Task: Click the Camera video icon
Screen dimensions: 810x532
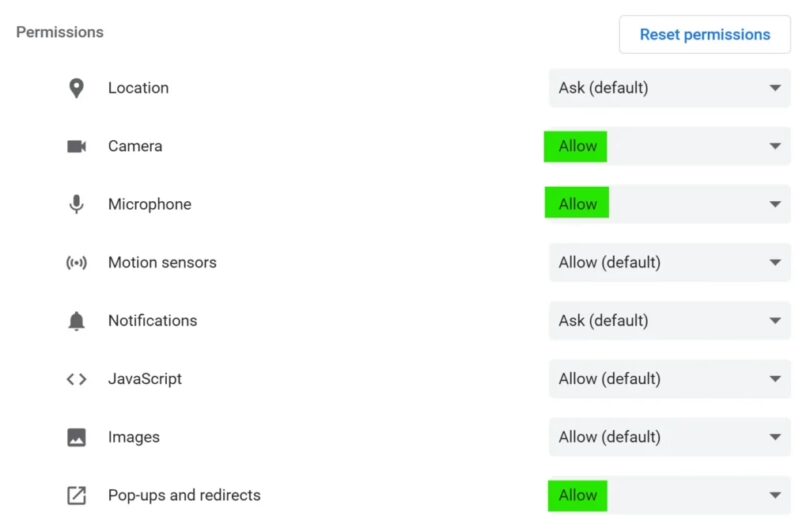Action: pos(76,146)
